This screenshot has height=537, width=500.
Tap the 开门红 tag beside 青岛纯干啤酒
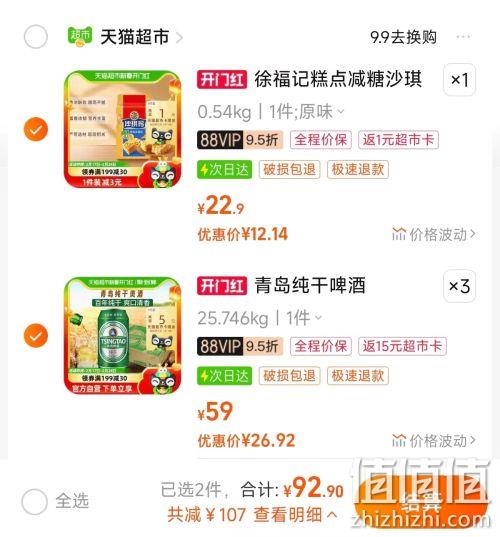pyautogui.click(x=222, y=286)
